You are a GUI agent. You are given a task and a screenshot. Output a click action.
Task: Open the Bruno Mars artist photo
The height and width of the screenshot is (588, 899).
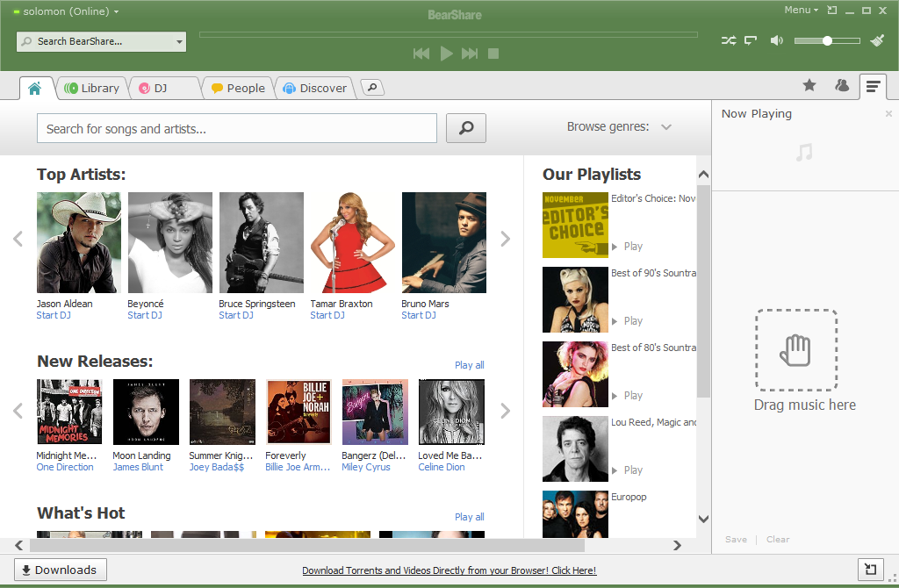[x=443, y=242]
